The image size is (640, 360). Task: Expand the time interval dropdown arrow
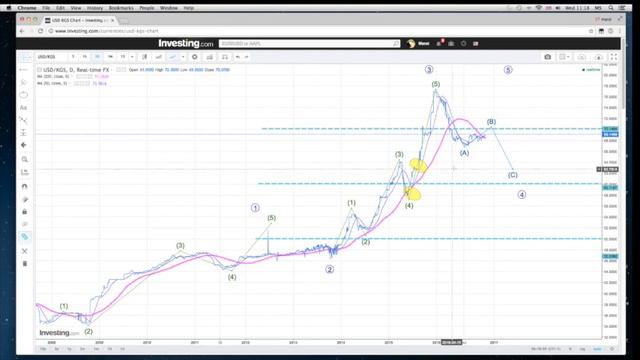coord(132,57)
